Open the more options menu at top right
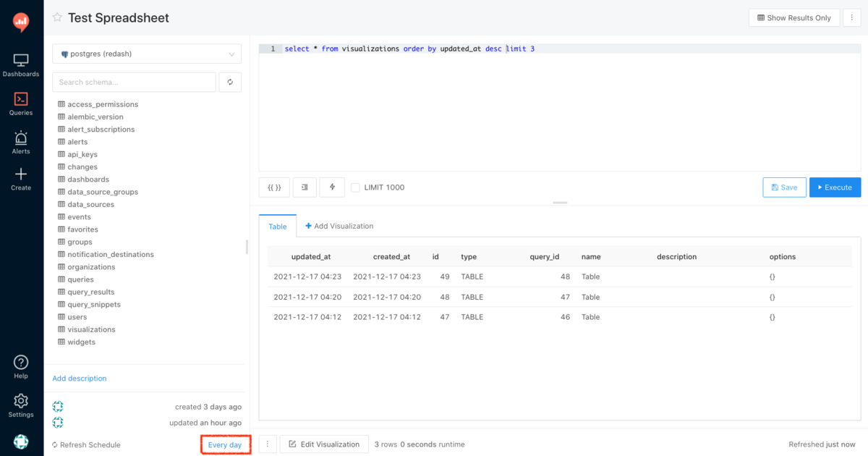This screenshot has width=868, height=456. (x=851, y=17)
